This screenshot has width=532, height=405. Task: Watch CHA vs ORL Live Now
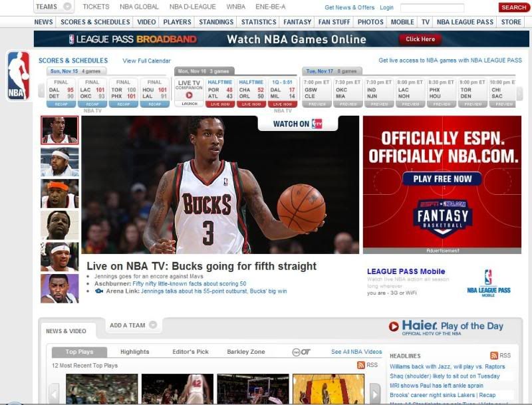pyautogui.click(x=251, y=104)
